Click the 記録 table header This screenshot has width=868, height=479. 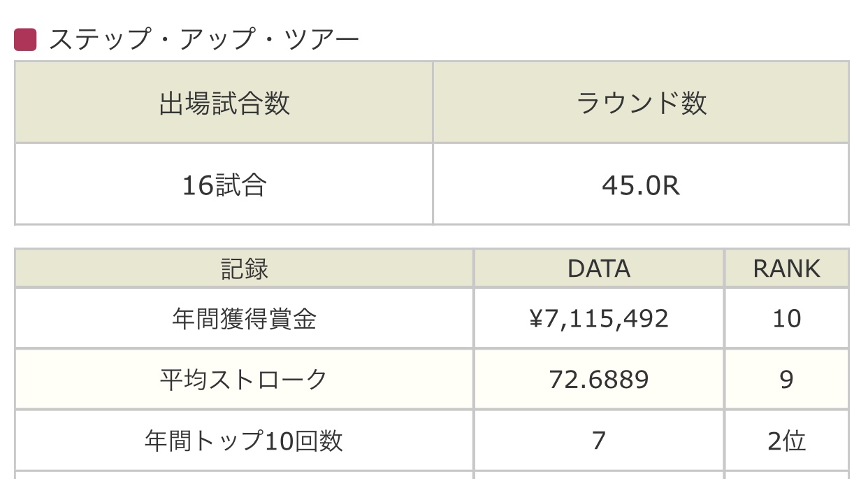245,269
